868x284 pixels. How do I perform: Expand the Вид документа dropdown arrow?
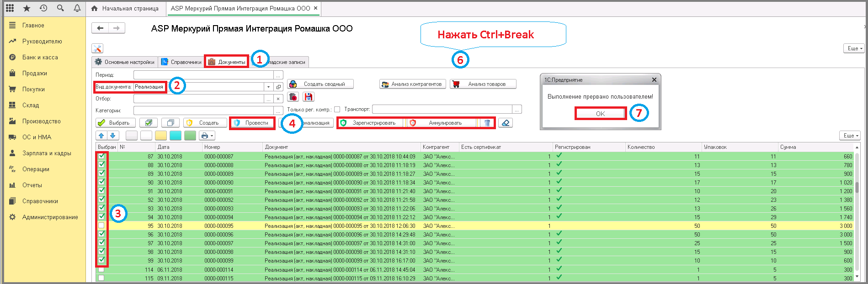coord(268,87)
